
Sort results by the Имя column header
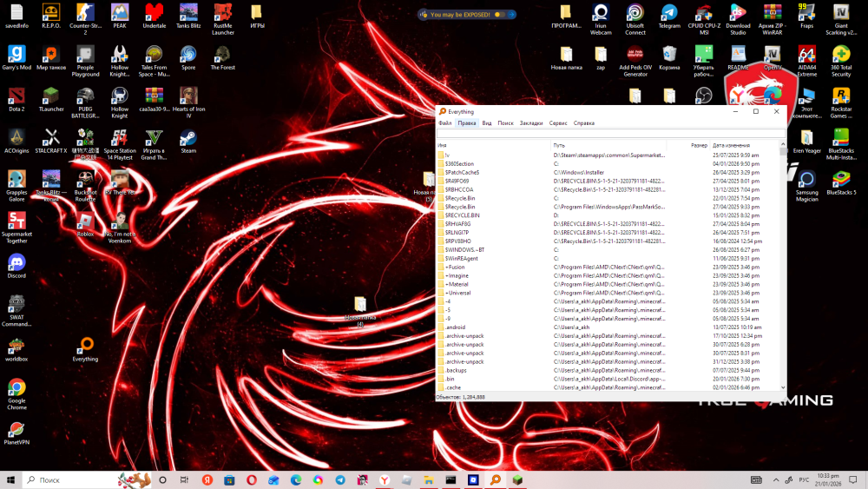point(493,145)
